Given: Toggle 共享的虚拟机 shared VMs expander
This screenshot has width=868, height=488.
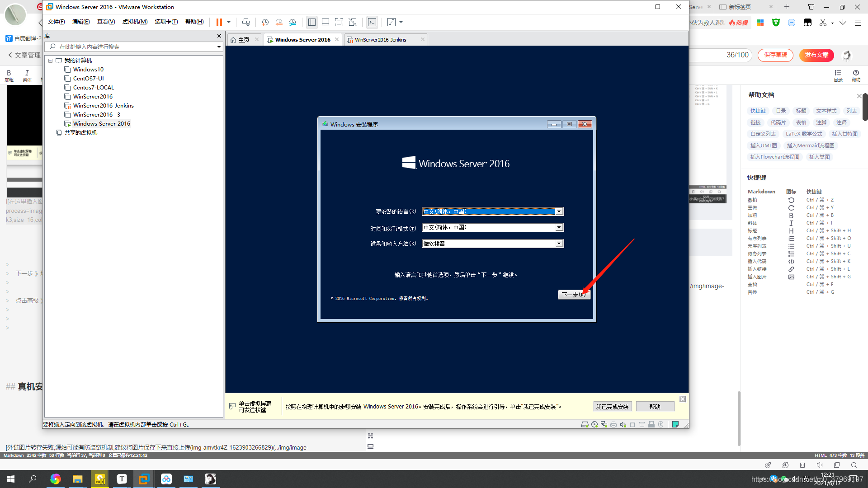Looking at the screenshot, I should pos(50,132).
